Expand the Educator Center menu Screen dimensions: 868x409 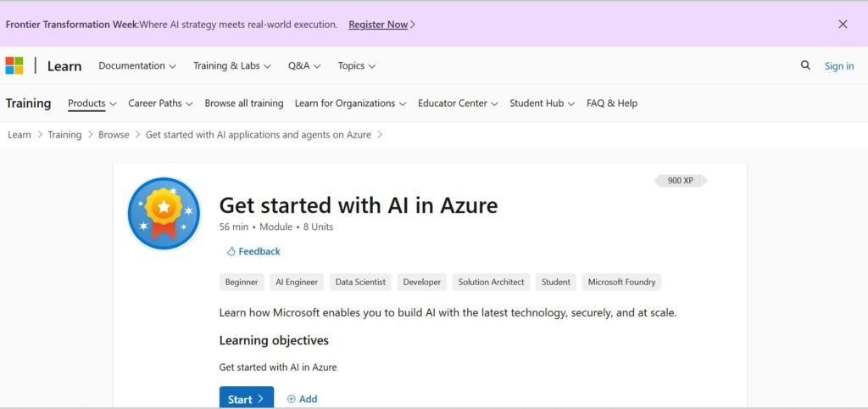pyautogui.click(x=458, y=103)
